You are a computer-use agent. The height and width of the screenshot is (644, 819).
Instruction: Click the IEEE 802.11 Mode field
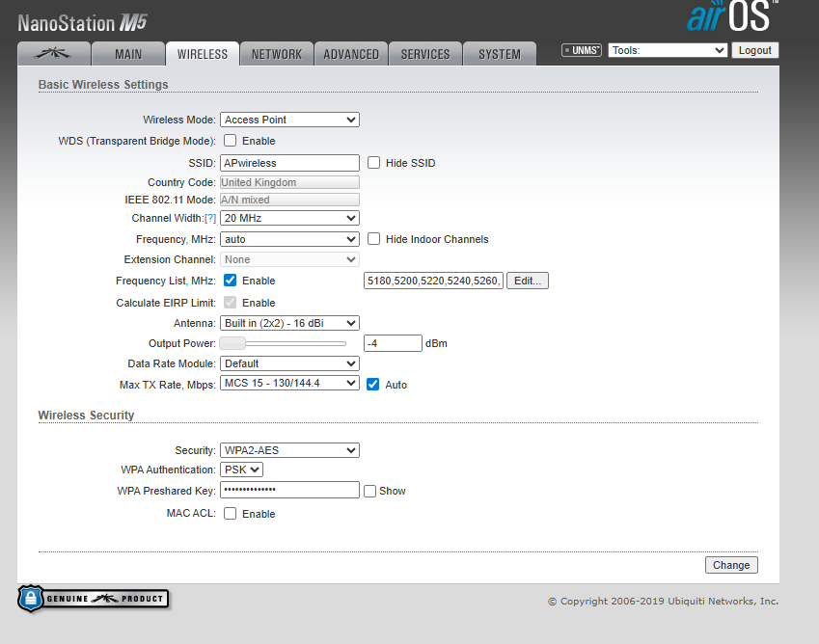tap(289, 200)
